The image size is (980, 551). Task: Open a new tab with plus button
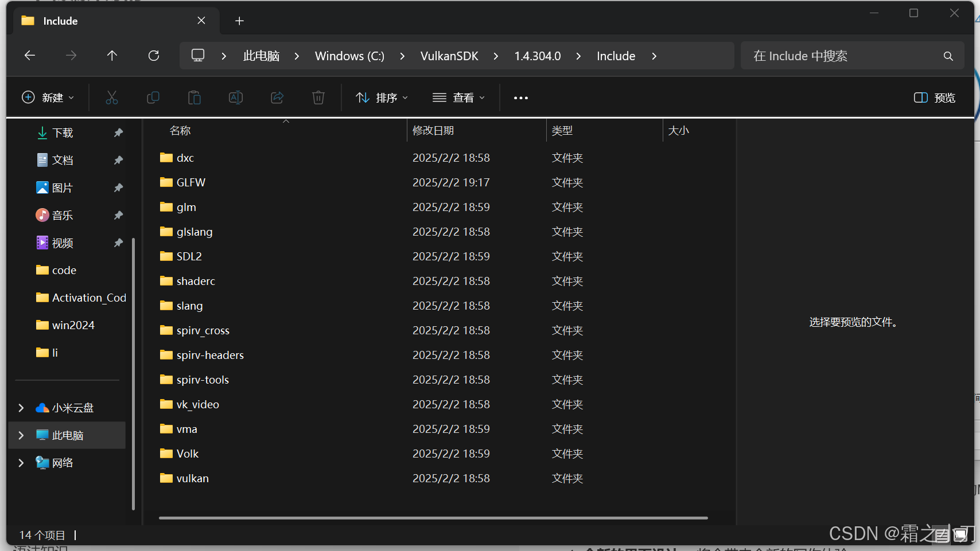[239, 21]
